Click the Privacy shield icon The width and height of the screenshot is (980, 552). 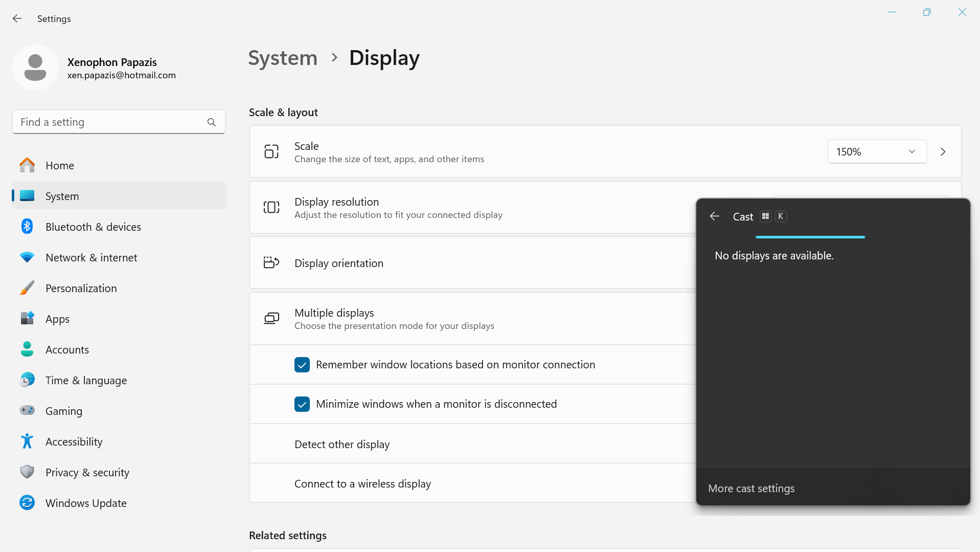[x=27, y=472]
